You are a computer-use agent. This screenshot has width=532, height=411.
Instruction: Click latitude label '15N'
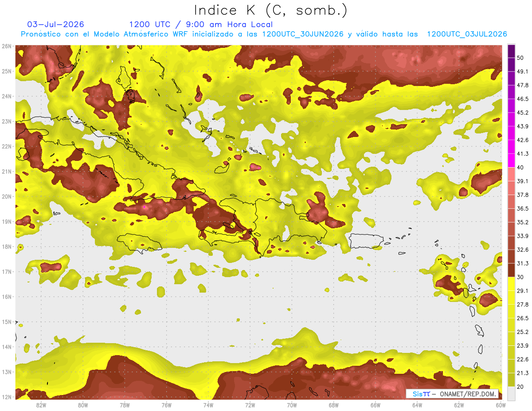tap(7, 321)
